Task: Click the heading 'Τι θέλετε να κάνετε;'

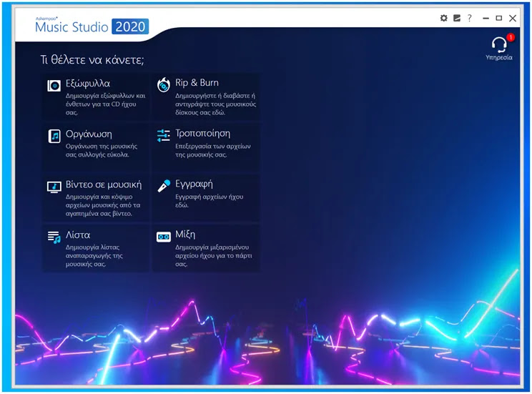Action: (92, 60)
